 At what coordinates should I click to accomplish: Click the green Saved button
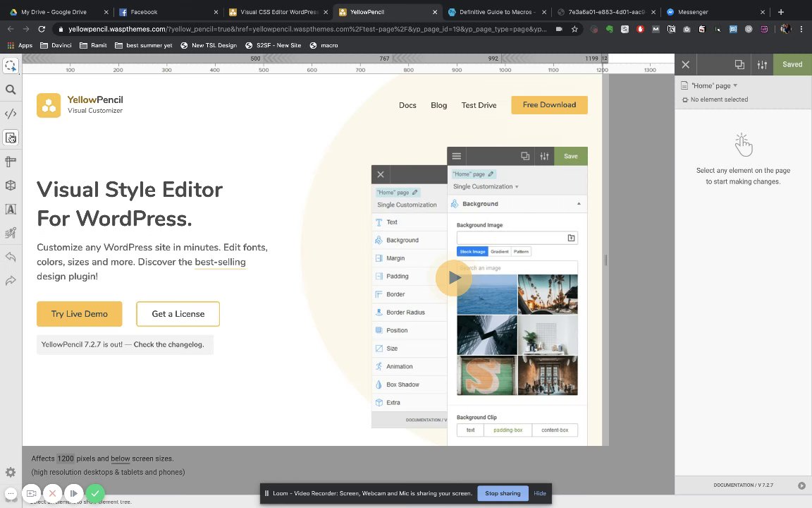click(792, 65)
